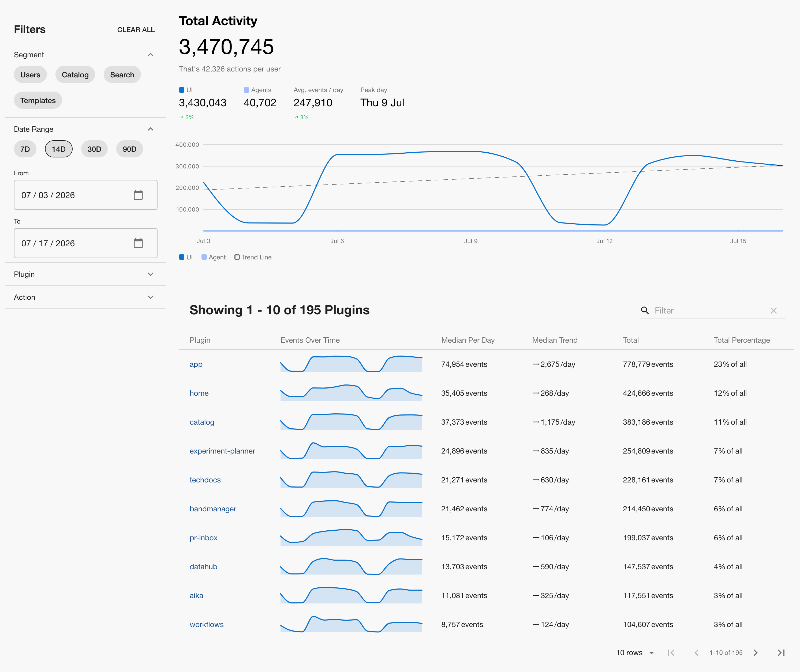Select the 7D date range

[25, 149]
